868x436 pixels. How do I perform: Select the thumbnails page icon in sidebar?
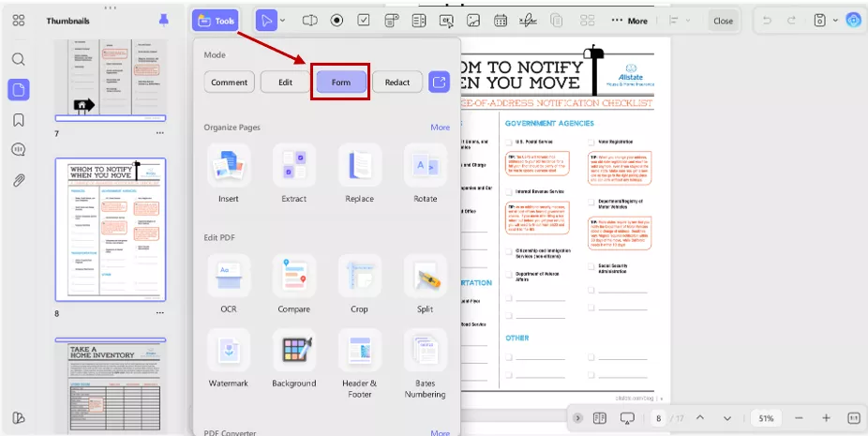[x=19, y=89]
